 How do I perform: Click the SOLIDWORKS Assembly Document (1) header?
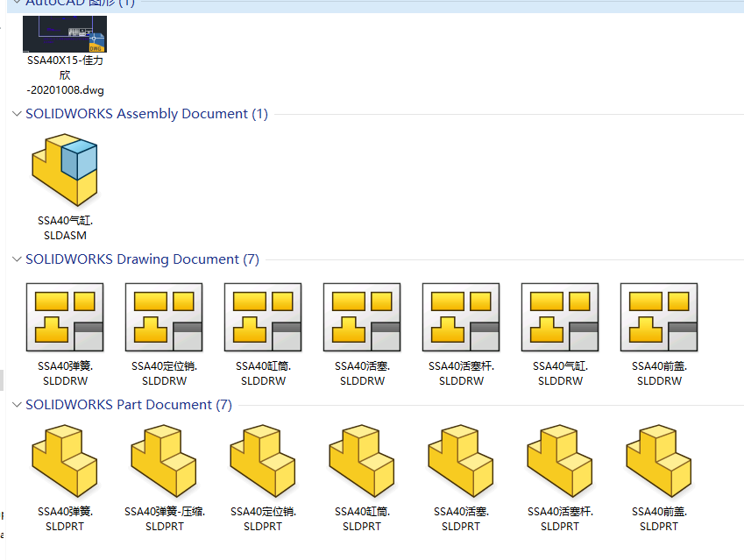(x=146, y=114)
